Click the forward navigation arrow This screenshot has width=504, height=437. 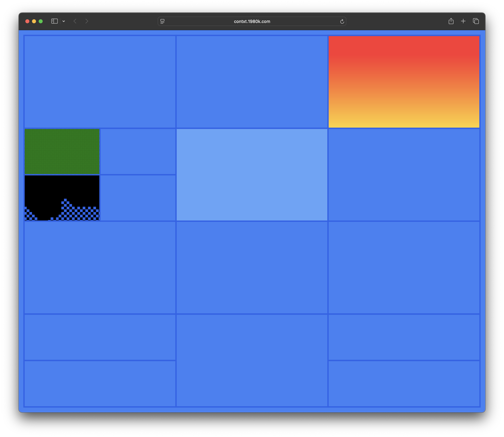tap(87, 21)
